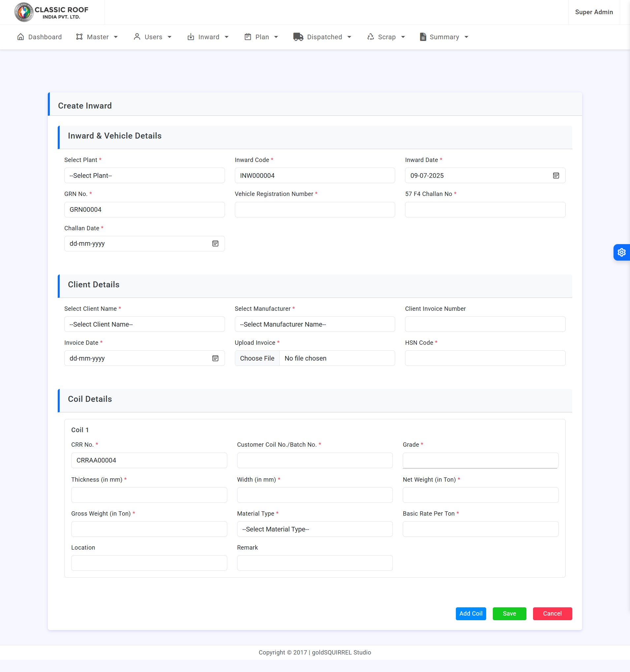Click the Add Coil button

[x=470, y=614]
